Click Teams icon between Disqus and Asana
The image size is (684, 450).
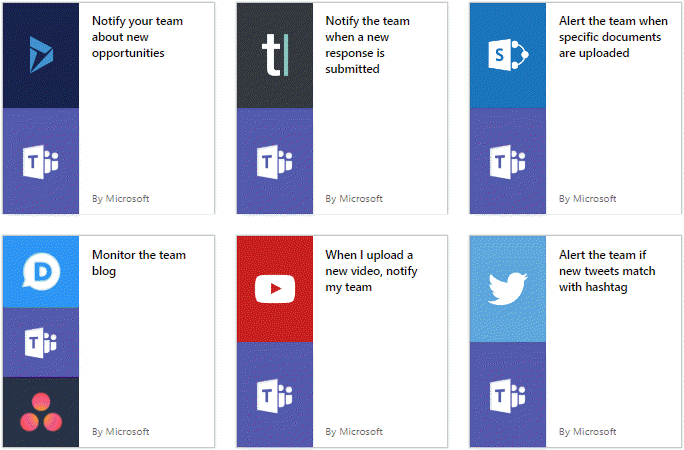[41, 342]
